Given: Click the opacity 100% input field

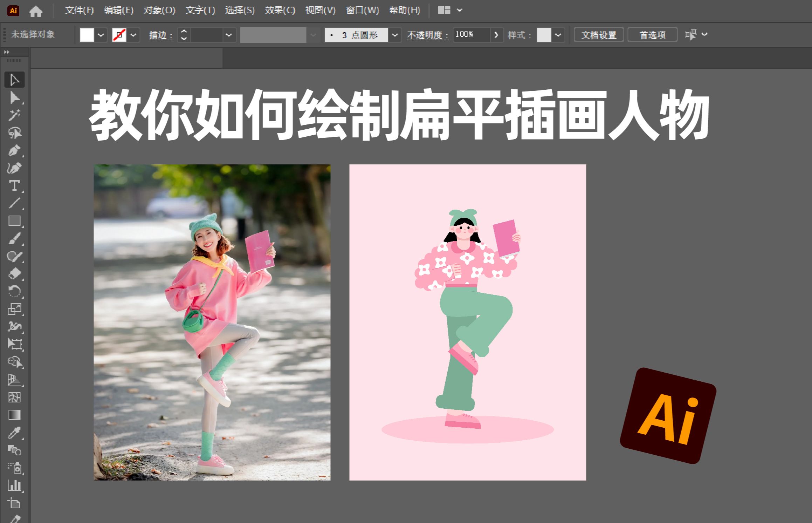Looking at the screenshot, I should pyautogui.click(x=471, y=35).
